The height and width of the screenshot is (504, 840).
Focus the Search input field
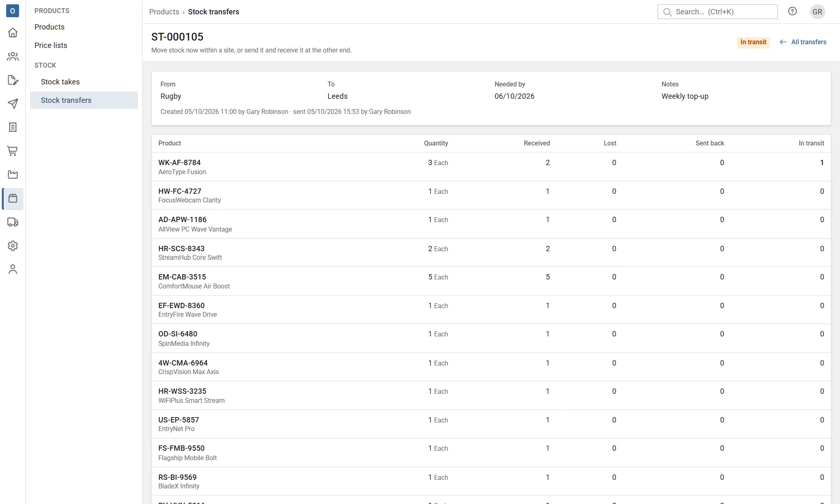pyautogui.click(x=717, y=12)
